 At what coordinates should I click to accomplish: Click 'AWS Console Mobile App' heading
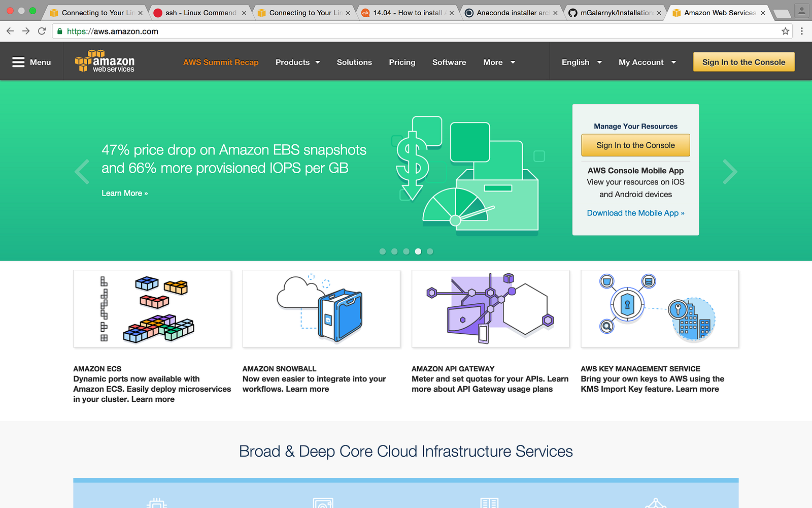[635, 171]
